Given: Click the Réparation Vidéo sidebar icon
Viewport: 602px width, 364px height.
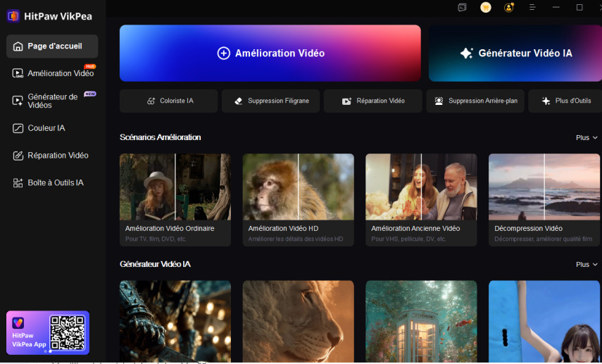Looking at the screenshot, I should click(x=18, y=156).
